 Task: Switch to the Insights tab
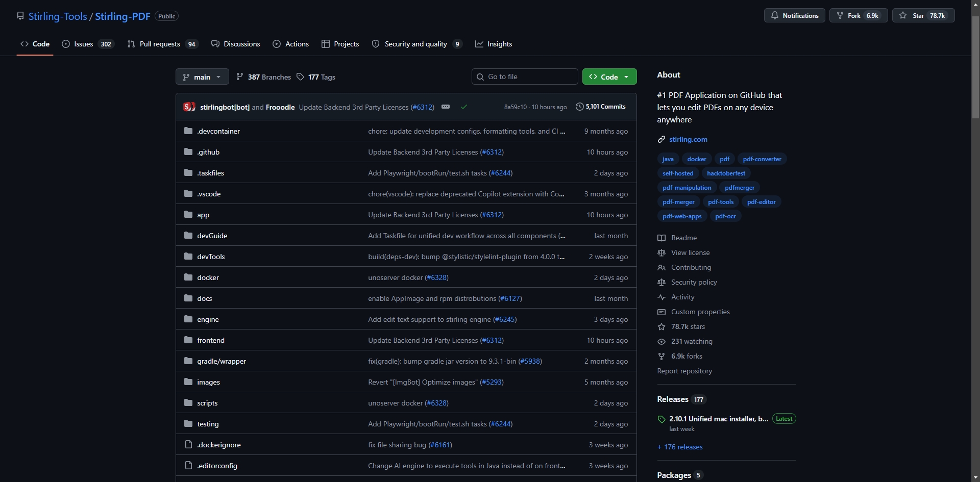coord(494,44)
